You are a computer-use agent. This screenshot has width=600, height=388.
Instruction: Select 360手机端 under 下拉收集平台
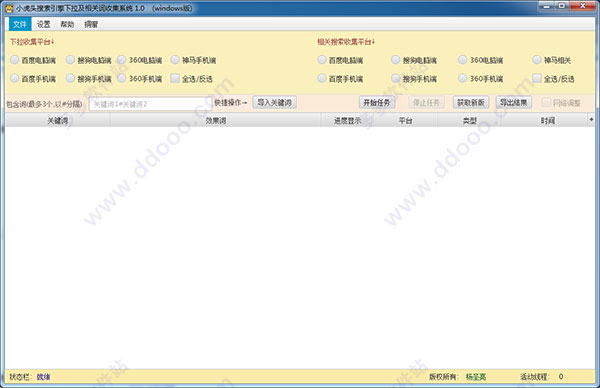pos(140,79)
